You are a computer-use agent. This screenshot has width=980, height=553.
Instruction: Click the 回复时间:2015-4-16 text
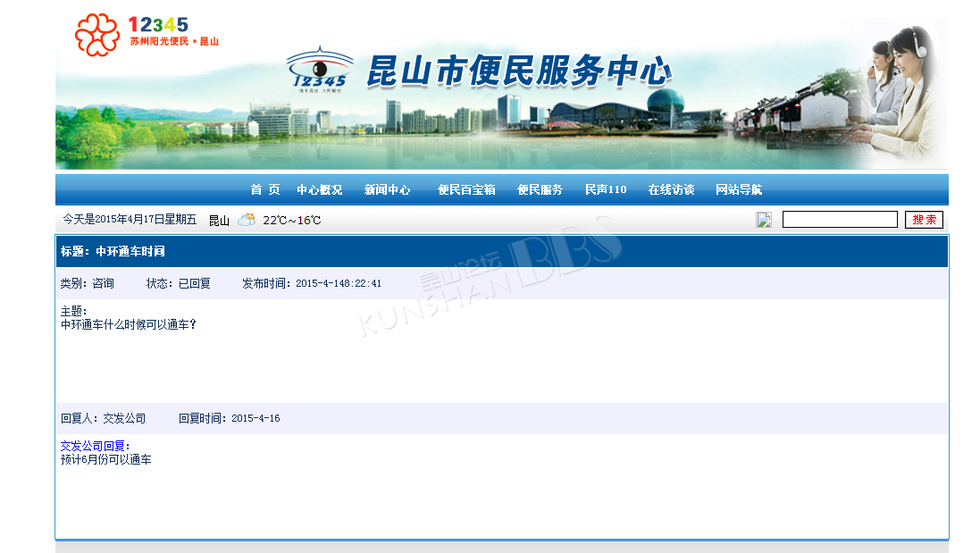point(230,419)
